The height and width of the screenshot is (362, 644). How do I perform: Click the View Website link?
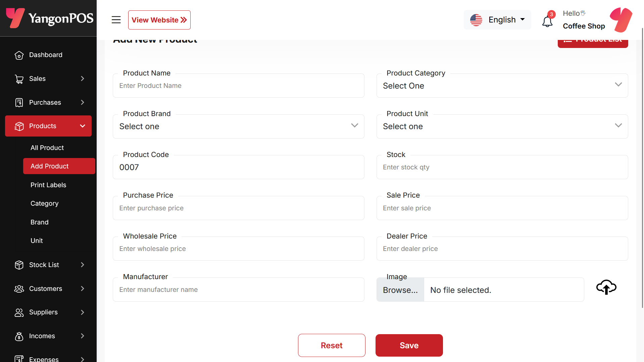pos(159,20)
